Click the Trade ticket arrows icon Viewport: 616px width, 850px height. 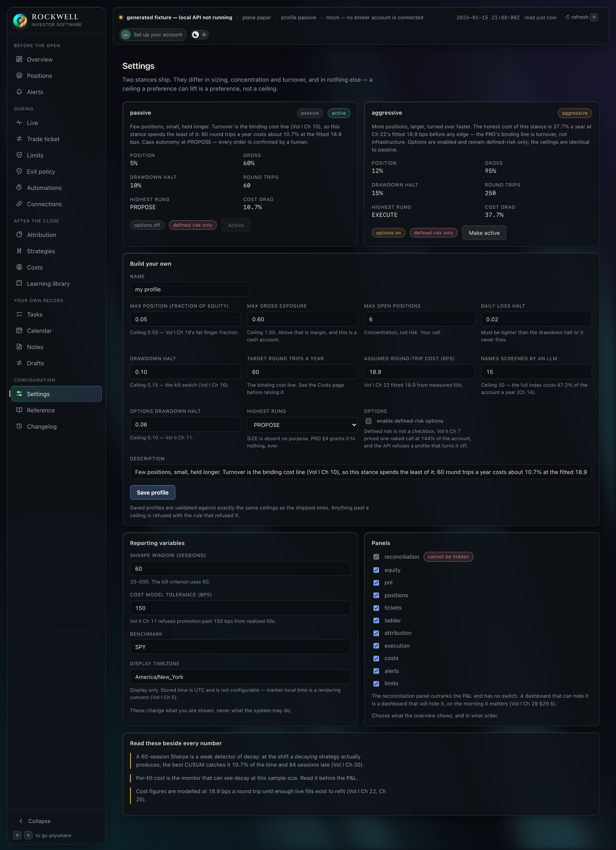point(19,139)
